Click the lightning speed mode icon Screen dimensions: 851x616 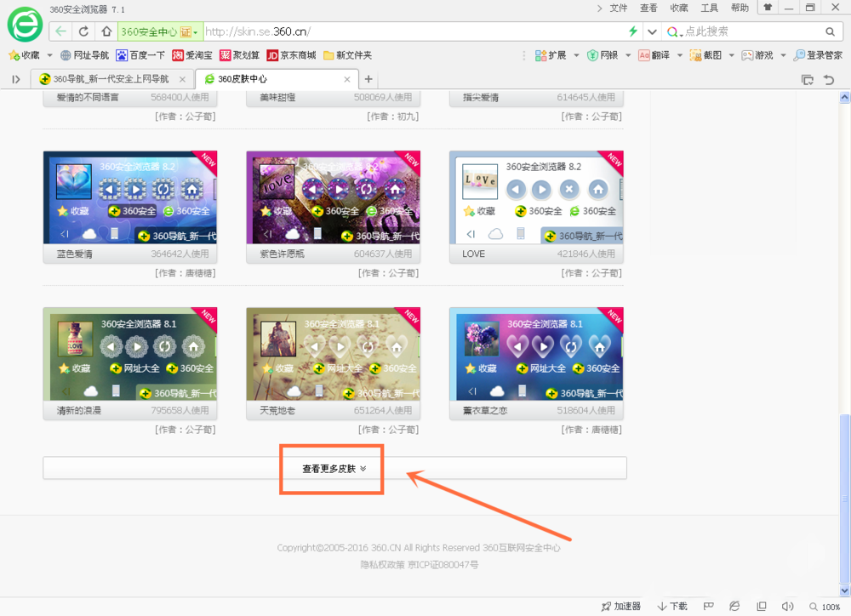[x=633, y=31]
